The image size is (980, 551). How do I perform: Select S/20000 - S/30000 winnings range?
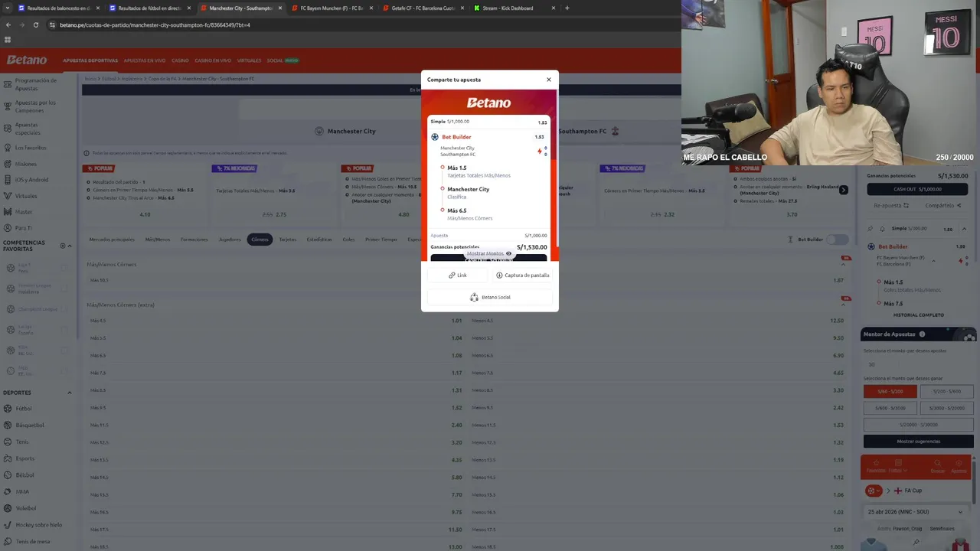tap(918, 424)
